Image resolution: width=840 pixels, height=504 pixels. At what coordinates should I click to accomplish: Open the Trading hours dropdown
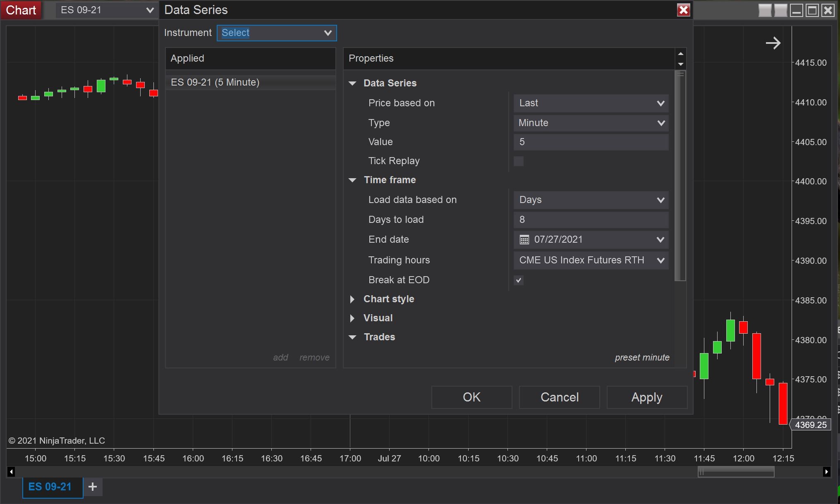click(591, 260)
